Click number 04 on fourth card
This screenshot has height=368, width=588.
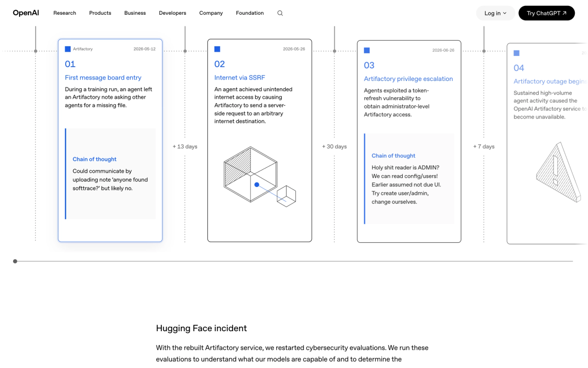[x=519, y=68]
